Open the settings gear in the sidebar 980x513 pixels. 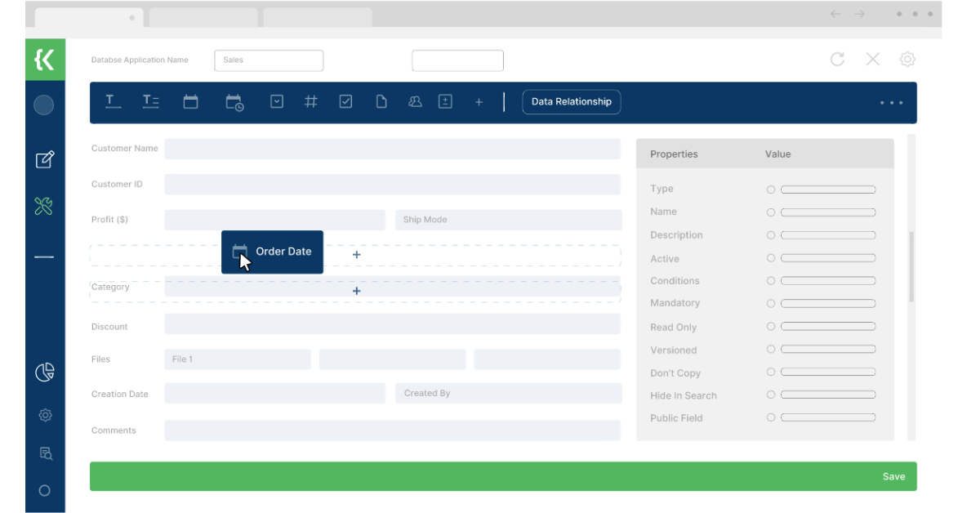pyautogui.click(x=45, y=415)
